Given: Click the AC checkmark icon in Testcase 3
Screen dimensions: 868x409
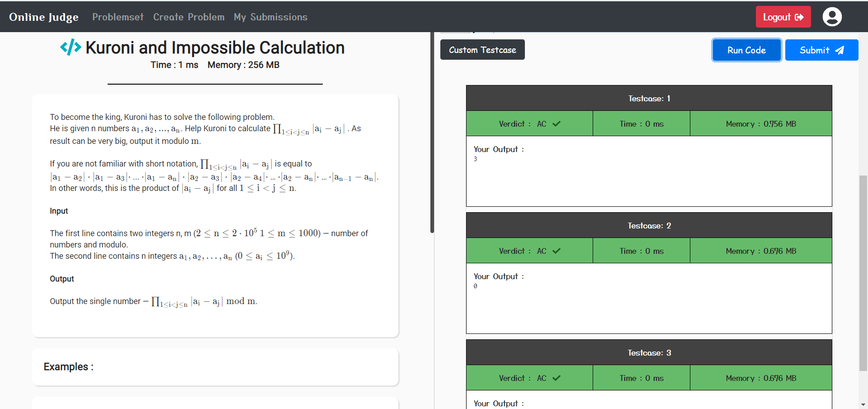Looking at the screenshot, I should 557,378.
